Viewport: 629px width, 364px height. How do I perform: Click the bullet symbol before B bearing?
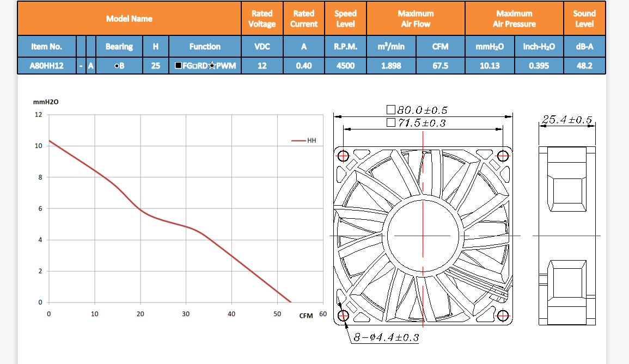click(x=116, y=66)
